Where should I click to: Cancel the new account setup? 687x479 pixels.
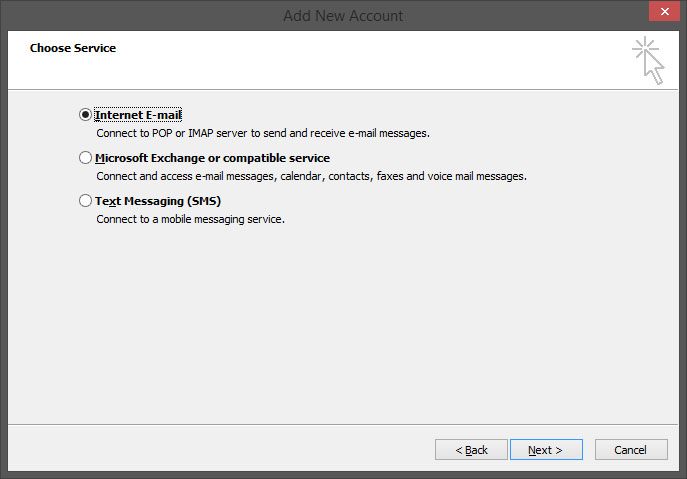tap(631, 450)
